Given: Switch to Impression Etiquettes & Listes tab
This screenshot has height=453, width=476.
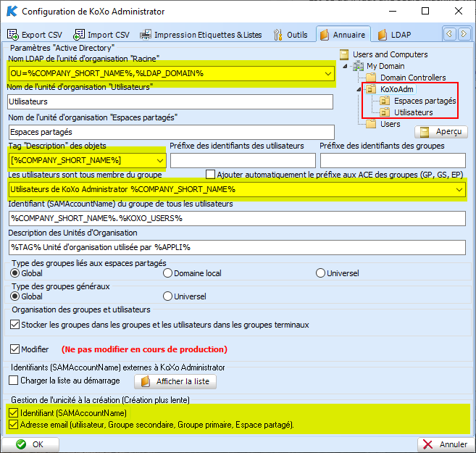Looking at the screenshot, I should click(201, 35).
